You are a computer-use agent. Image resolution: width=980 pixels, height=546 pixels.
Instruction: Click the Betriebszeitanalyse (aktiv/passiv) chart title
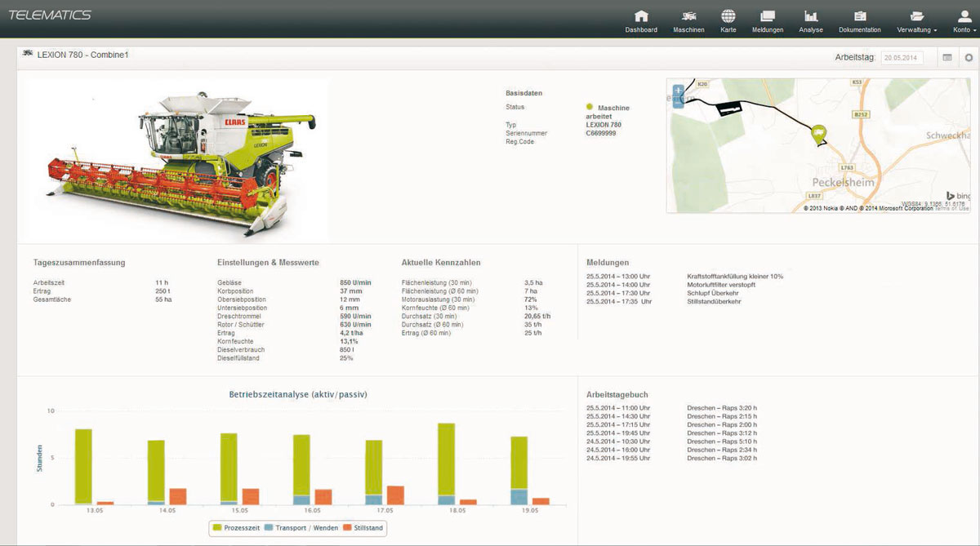click(x=298, y=394)
